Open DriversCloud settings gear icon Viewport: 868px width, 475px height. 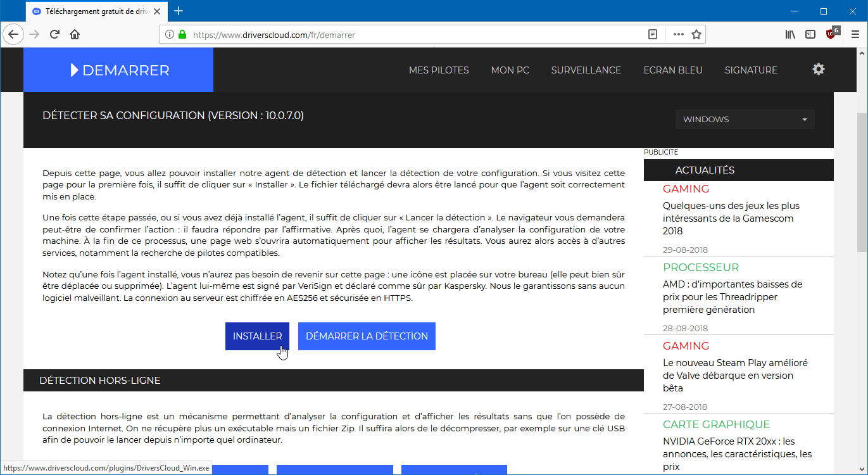819,69
